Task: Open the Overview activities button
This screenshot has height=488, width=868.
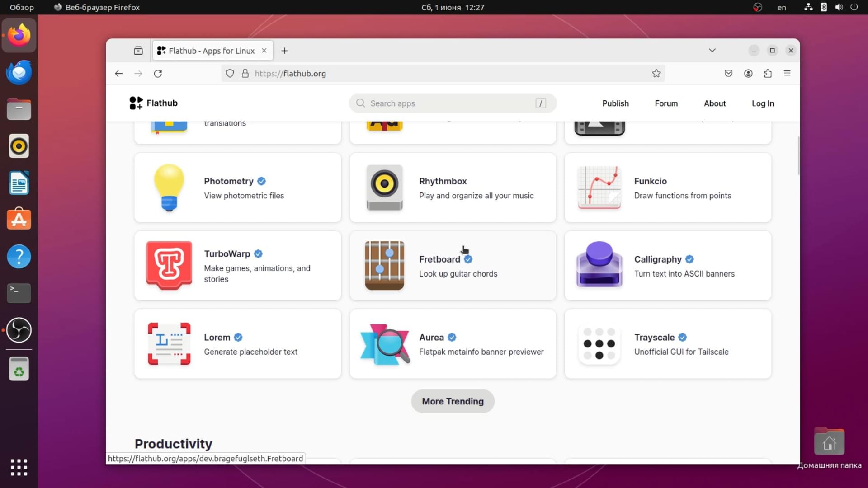Action: (x=22, y=7)
